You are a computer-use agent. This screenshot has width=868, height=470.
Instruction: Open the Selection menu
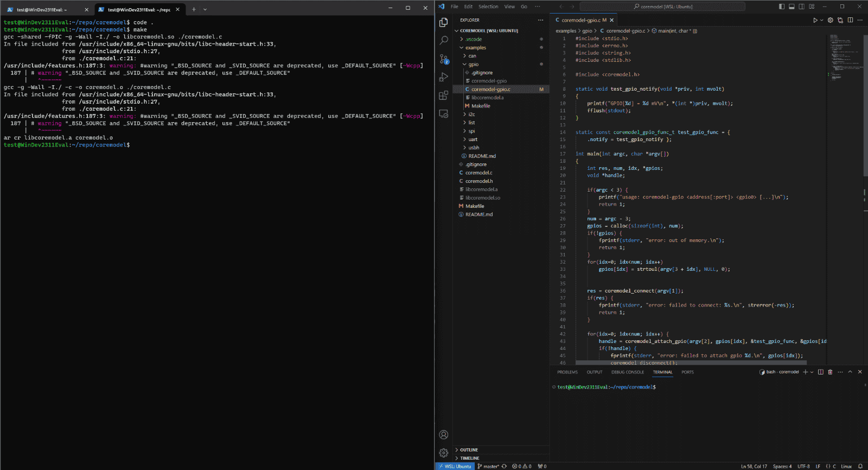[x=488, y=7]
